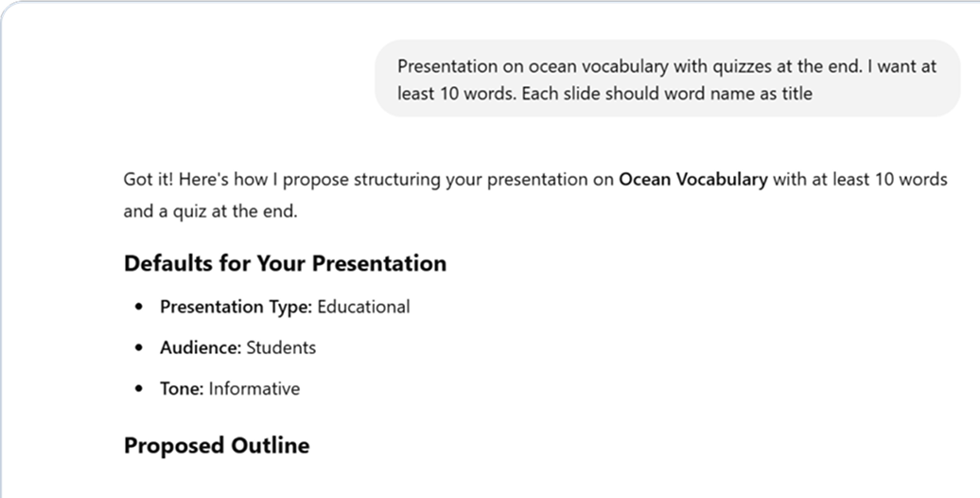Select the "Students" value text
980x498 pixels.
(x=281, y=347)
